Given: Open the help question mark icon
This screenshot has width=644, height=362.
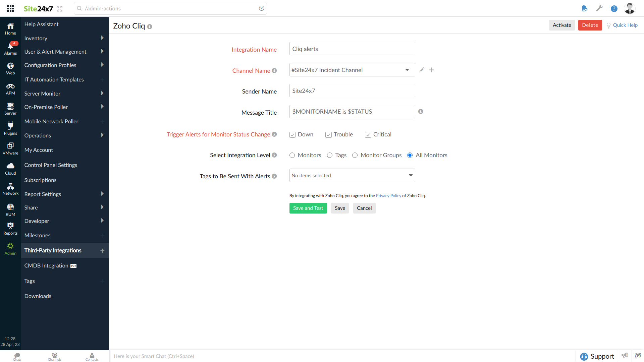Looking at the screenshot, I should (614, 9).
